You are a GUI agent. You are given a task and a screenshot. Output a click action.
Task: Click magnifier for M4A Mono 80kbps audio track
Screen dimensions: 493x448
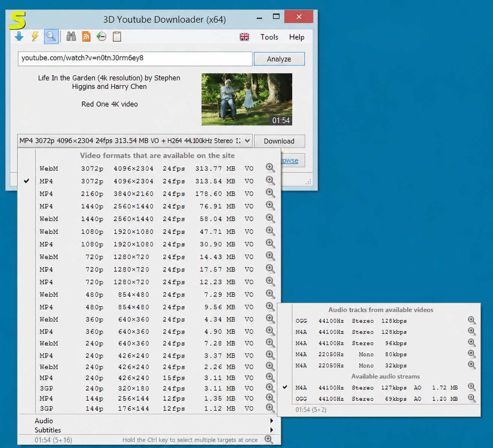(x=472, y=354)
